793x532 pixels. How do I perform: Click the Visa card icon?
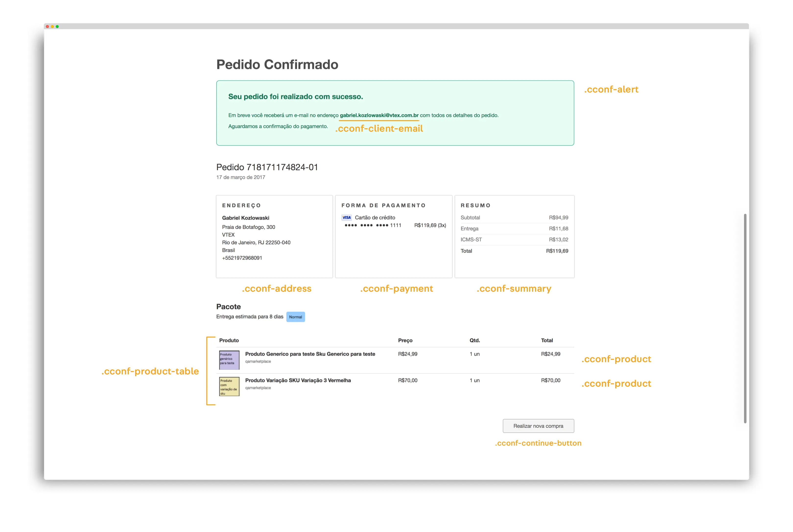coord(347,218)
